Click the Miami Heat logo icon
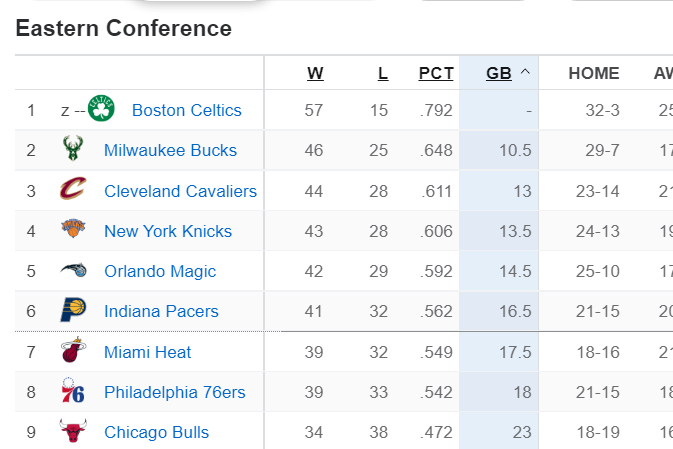The height and width of the screenshot is (449, 673). point(74,352)
